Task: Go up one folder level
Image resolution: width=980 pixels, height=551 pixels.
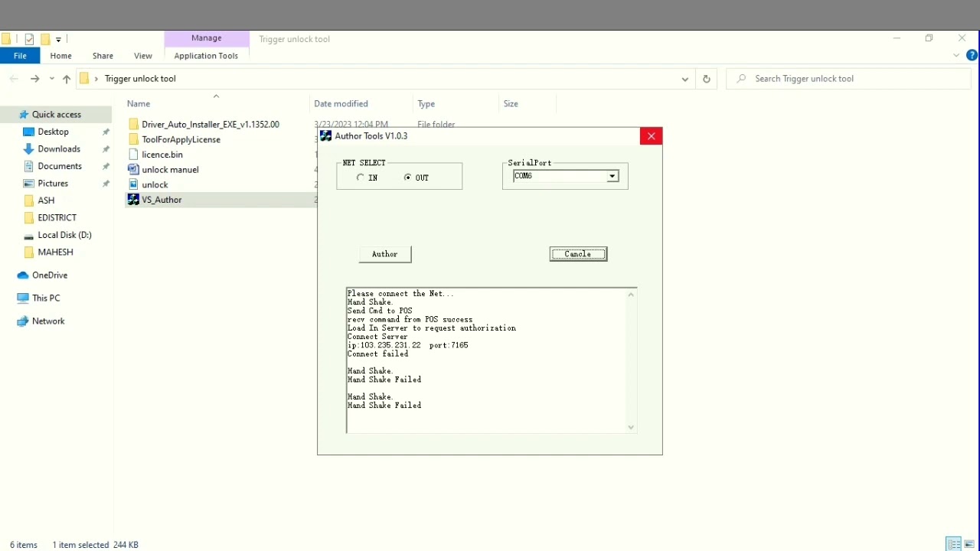Action: pyautogui.click(x=67, y=79)
